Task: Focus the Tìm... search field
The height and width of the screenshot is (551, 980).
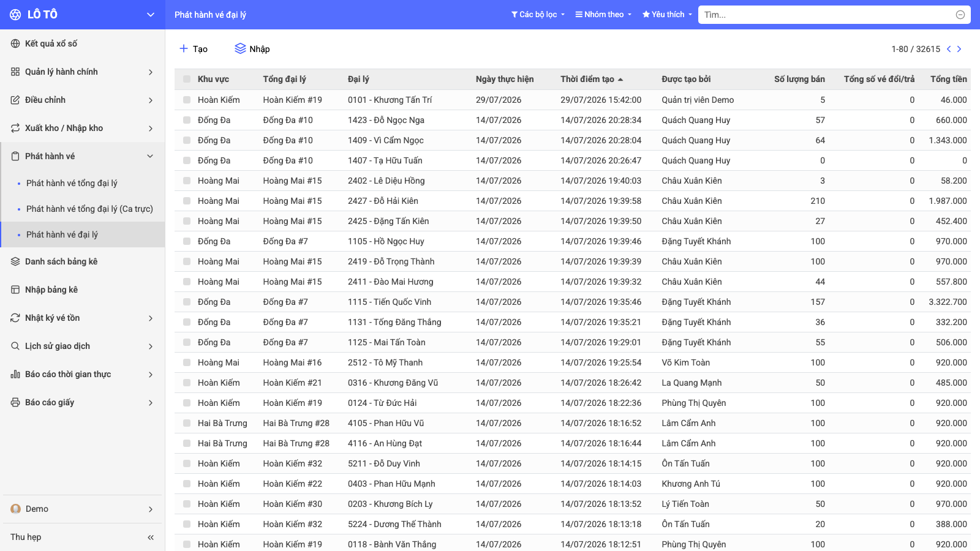Action: (x=828, y=15)
